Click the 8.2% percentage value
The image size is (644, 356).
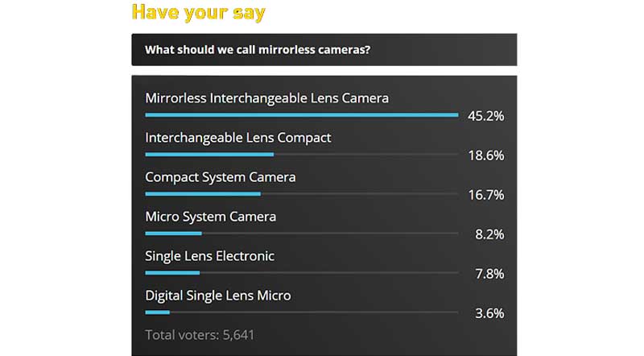[489, 234]
